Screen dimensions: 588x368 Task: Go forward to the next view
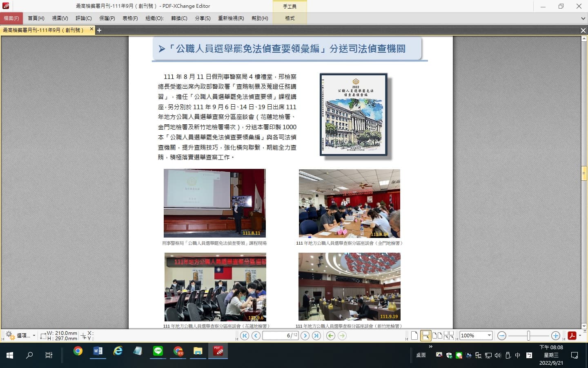342,336
